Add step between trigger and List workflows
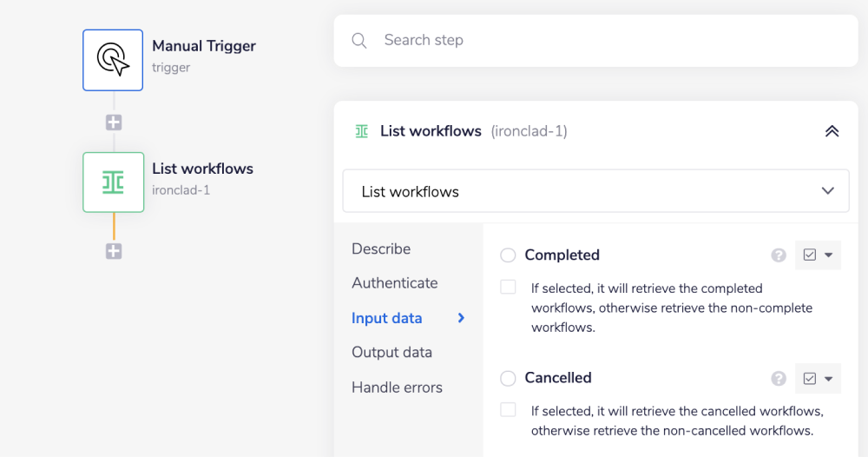 114,123
